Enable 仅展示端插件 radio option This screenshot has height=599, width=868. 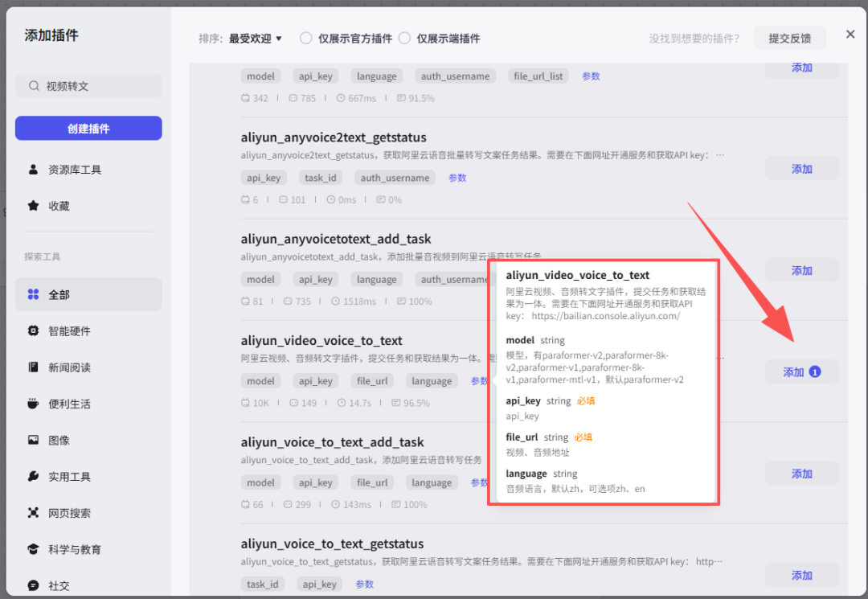click(404, 39)
